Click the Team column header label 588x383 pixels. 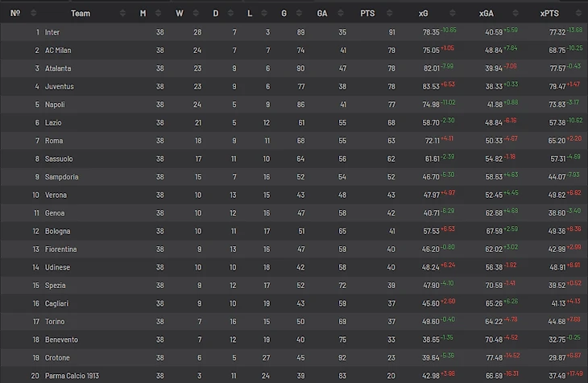(81, 13)
